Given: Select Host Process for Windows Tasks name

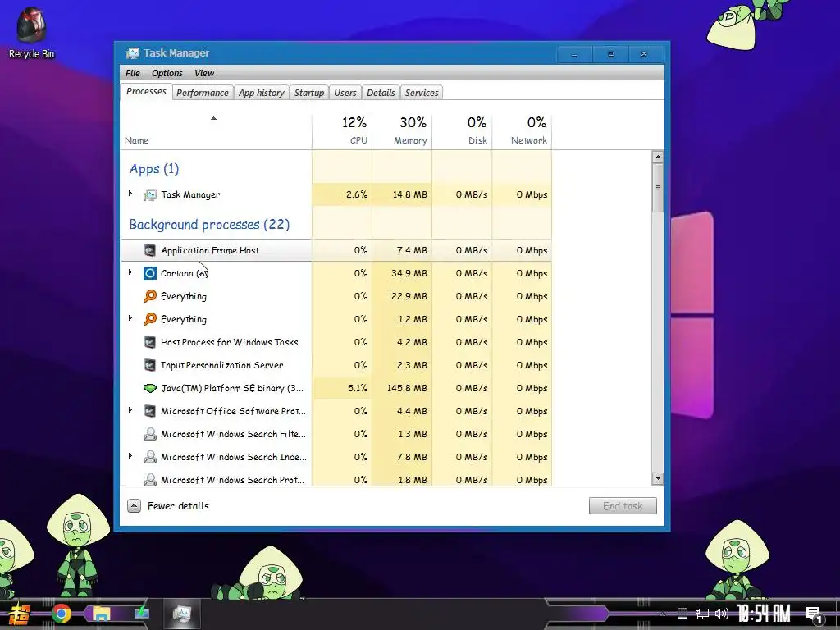Looking at the screenshot, I should 230,342.
